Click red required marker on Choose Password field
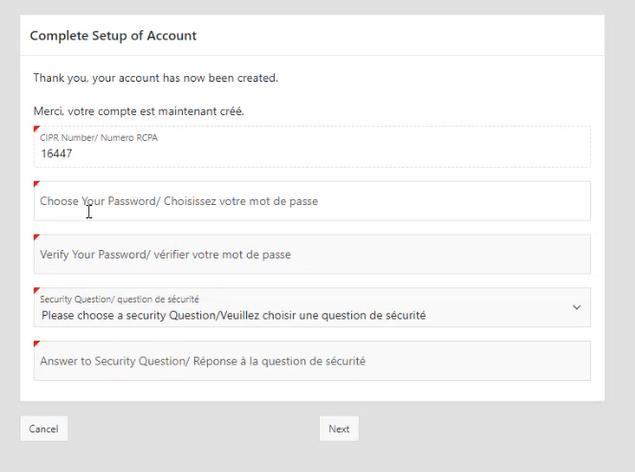The image size is (635, 472). 37,184
